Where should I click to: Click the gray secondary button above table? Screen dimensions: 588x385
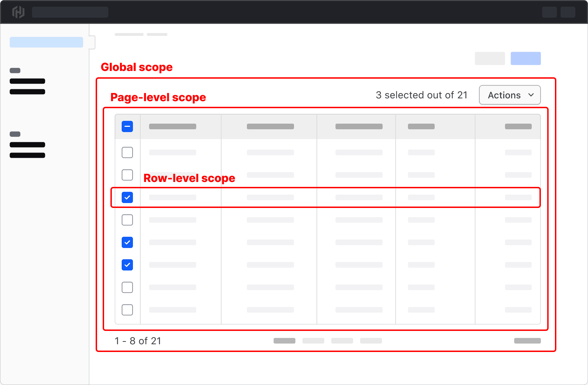point(490,59)
